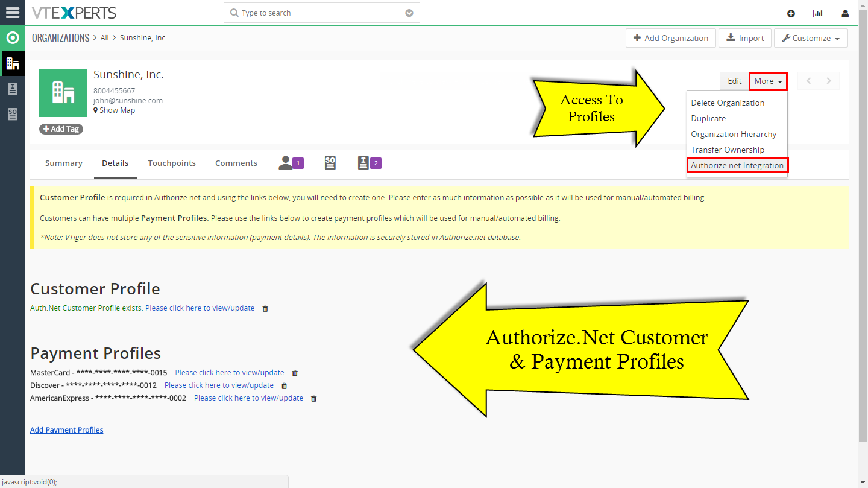Open the reports bar chart icon
Screen dimensions: 868x488
click(818, 13)
